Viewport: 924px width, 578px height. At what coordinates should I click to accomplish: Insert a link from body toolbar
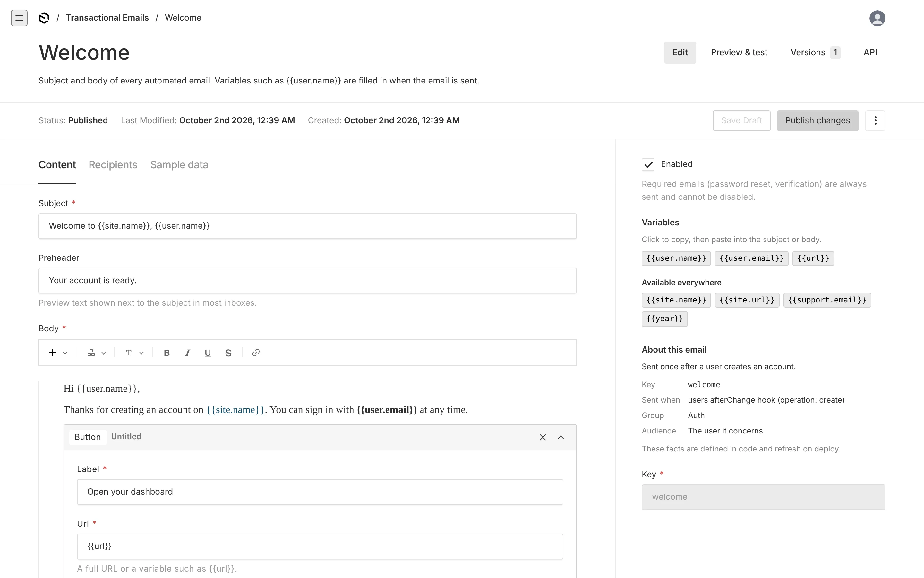pyautogui.click(x=256, y=353)
